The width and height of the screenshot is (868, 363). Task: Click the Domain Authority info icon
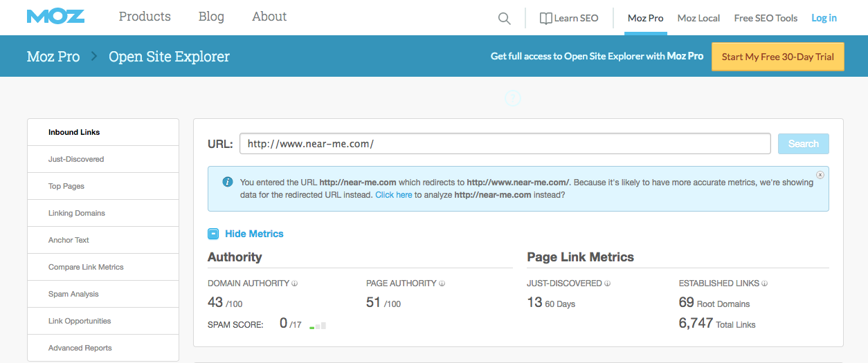(x=295, y=283)
